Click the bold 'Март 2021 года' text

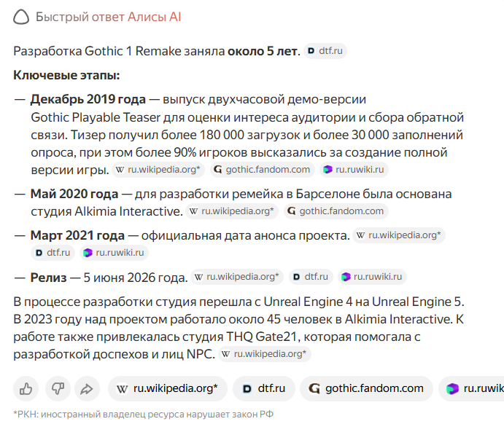(77, 235)
